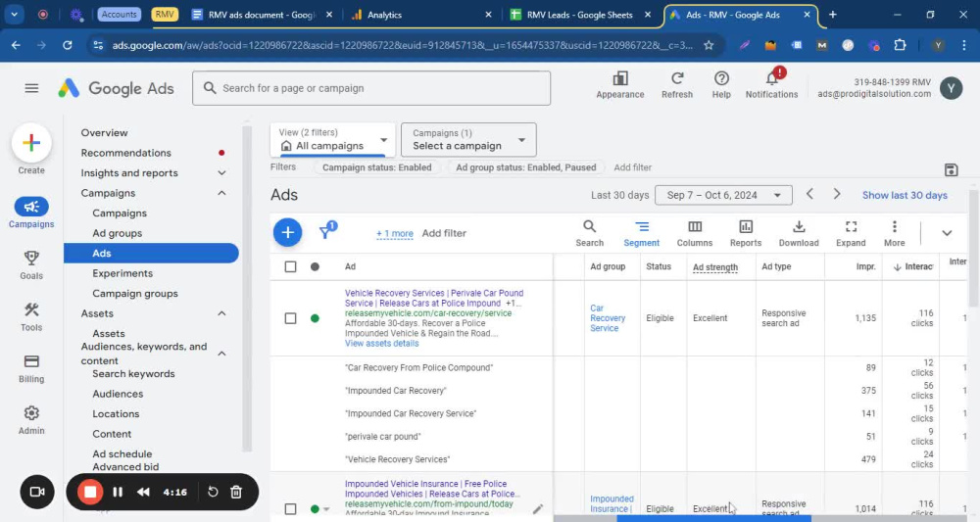Screen dimensions: 980x522
Task: Stop the screen recording
Action: click(90, 492)
